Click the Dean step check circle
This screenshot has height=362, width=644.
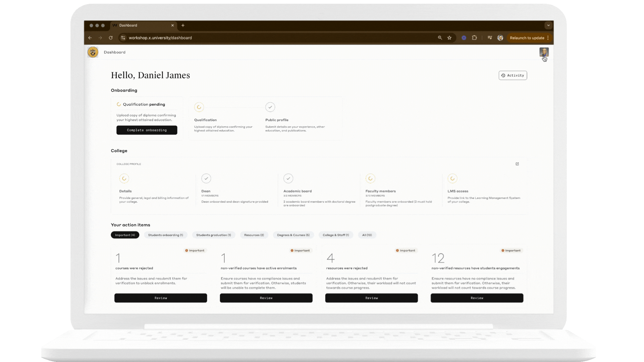(206, 178)
